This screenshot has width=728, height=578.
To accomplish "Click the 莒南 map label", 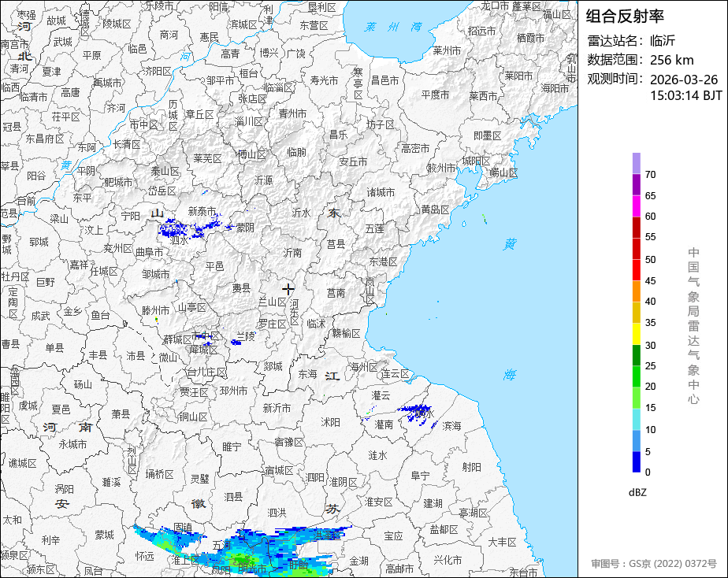I will click(x=336, y=293).
